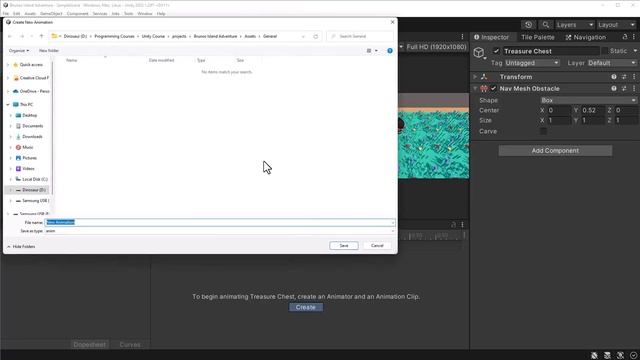Click bottom-right status bar checkmark icon
Image resolution: width=640 pixels, height=360 pixels.
pos(633,356)
